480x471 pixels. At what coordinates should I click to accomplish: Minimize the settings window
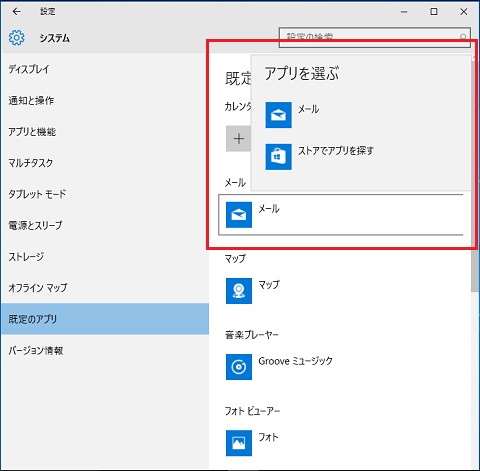pyautogui.click(x=404, y=12)
